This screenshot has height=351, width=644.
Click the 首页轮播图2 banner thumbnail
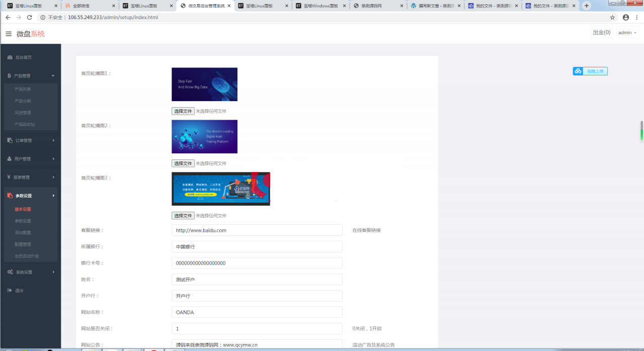click(x=204, y=137)
